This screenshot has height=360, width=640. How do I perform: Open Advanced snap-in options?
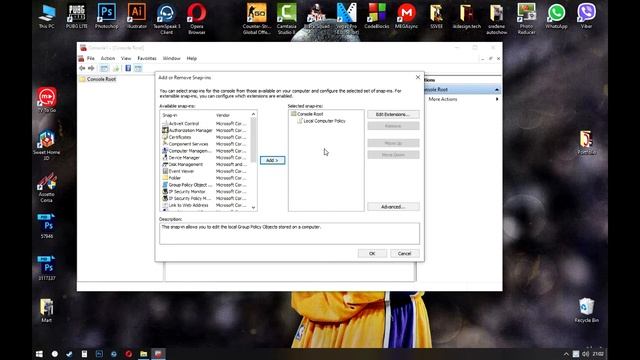pyautogui.click(x=393, y=207)
